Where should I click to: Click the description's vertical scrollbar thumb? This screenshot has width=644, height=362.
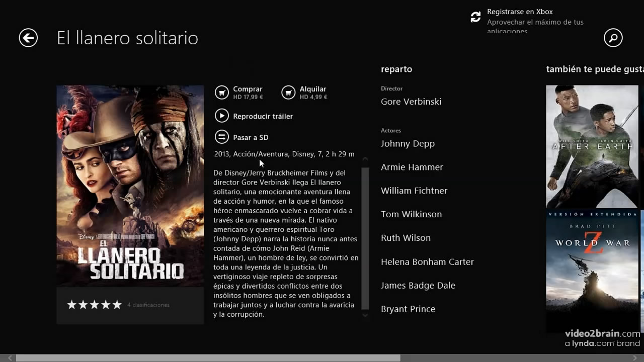365,238
